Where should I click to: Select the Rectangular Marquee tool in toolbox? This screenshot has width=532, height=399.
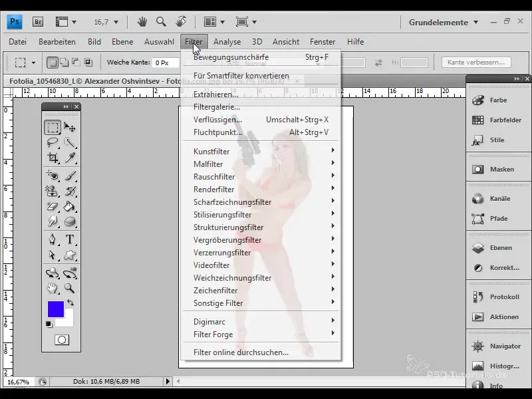(x=53, y=127)
